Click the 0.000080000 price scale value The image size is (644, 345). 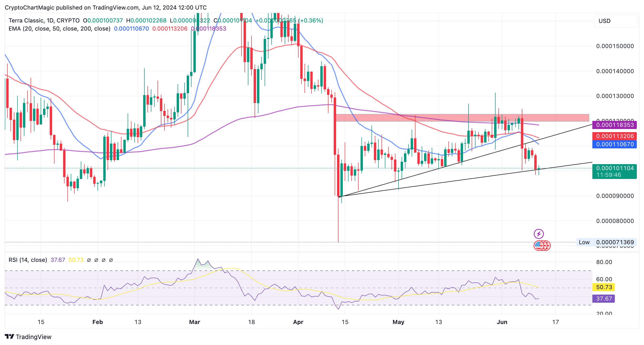[x=615, y=221]
